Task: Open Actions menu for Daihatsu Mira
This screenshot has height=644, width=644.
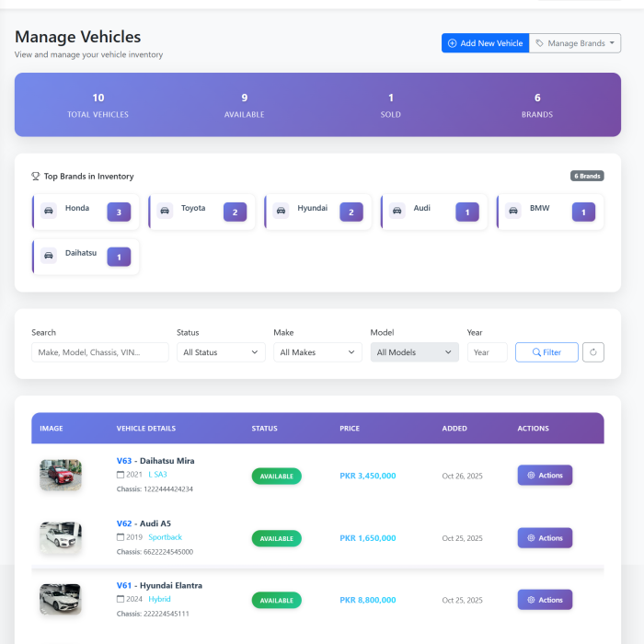Action: click(545, 476)
